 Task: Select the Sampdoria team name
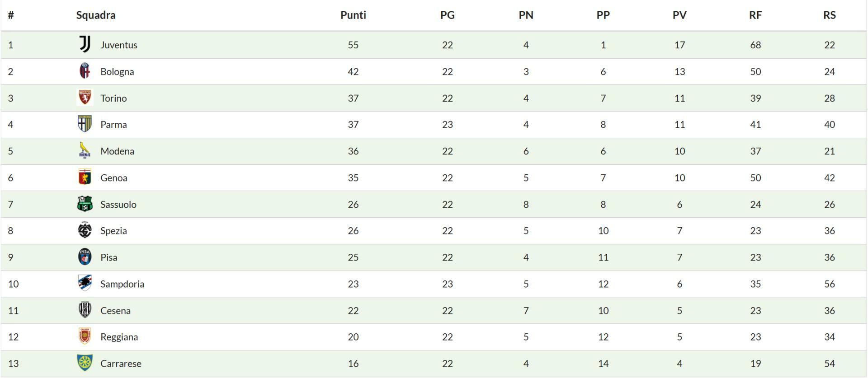(122, 284)
